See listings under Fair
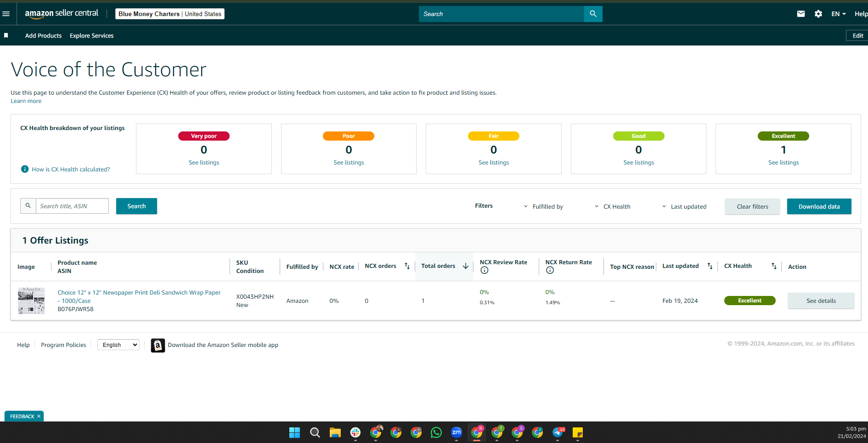The height and width of the screenshot is (443, 868). click(494, 163)
